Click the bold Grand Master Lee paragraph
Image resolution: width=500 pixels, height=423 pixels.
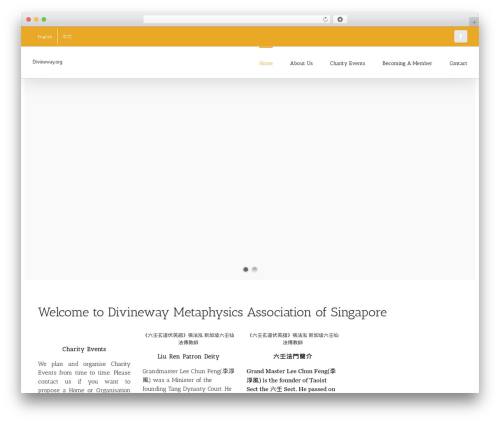point(292,380)
